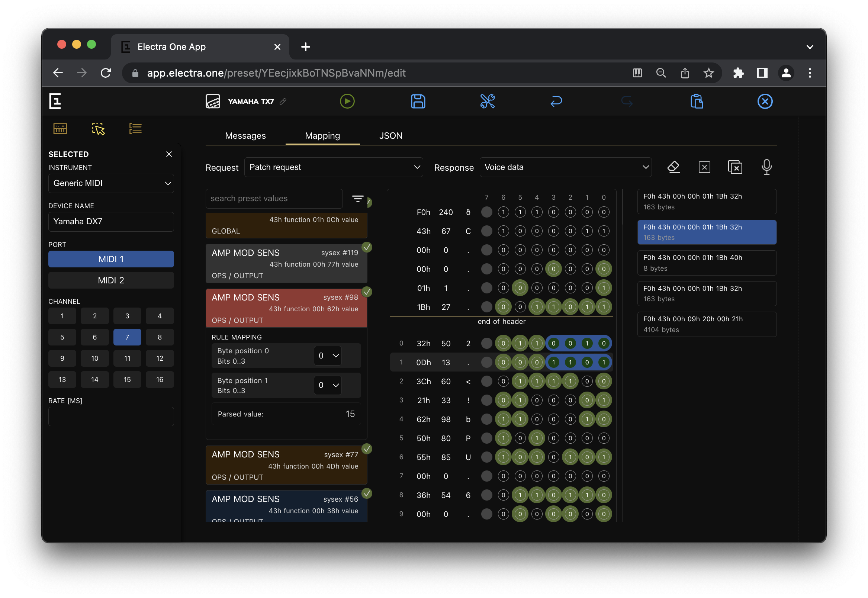Open the Generic MIDI instrument dropdown
Image resolution: width=868 pixels, height=598 pixels.
[x=111, y=183]
